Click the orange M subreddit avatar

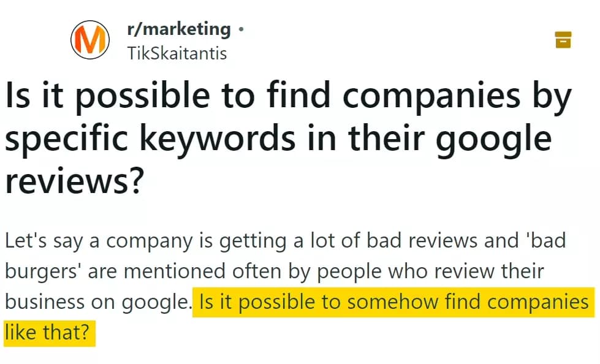[x=90, y=40]
